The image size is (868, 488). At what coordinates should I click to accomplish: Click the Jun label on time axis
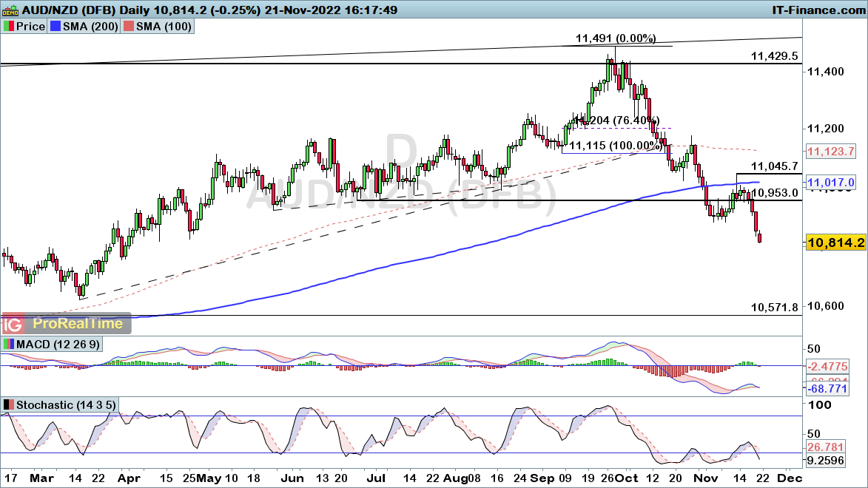click(x=292, y=478)
